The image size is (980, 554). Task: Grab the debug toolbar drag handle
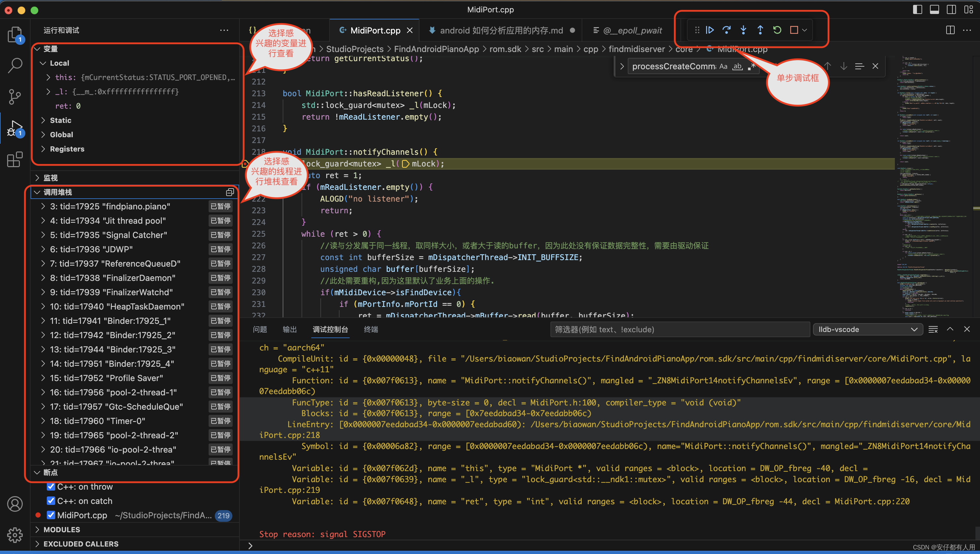(697, 30)
